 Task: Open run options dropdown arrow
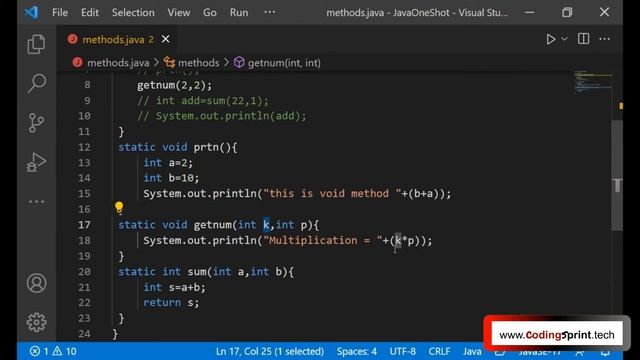[564, 39]
